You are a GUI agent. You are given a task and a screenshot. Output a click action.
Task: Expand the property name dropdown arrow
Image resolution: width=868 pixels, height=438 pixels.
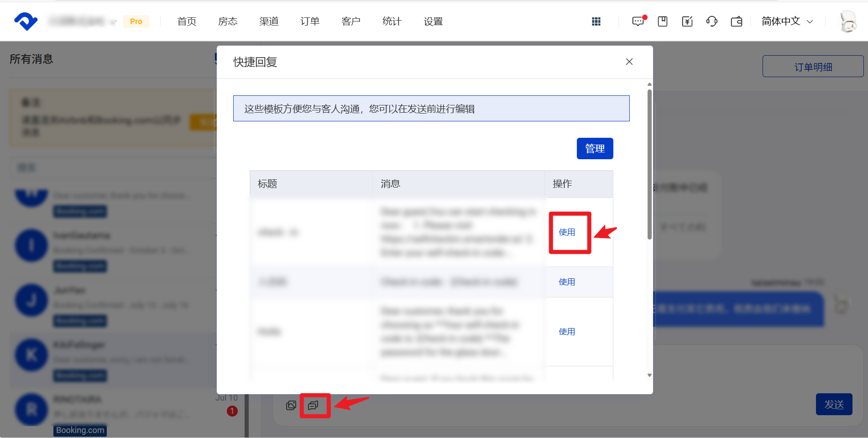click(x=114, y=22)
